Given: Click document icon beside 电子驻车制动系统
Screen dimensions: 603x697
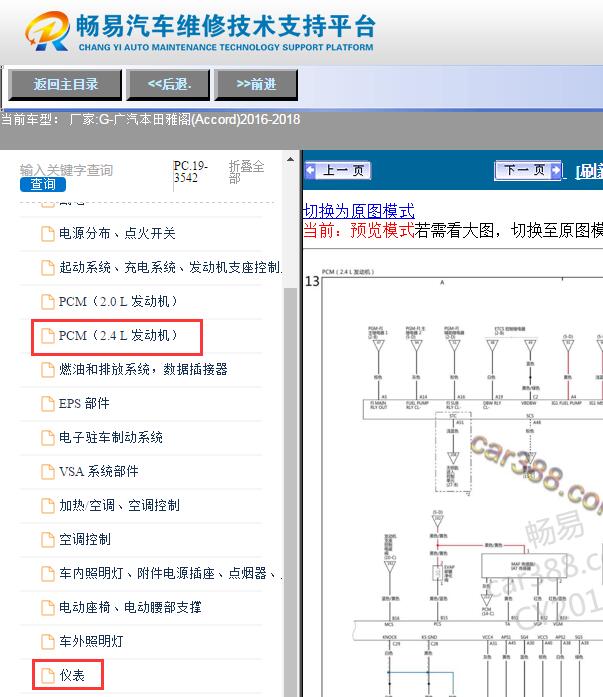Looking at the screenshot, I should [x=48, y=438].
